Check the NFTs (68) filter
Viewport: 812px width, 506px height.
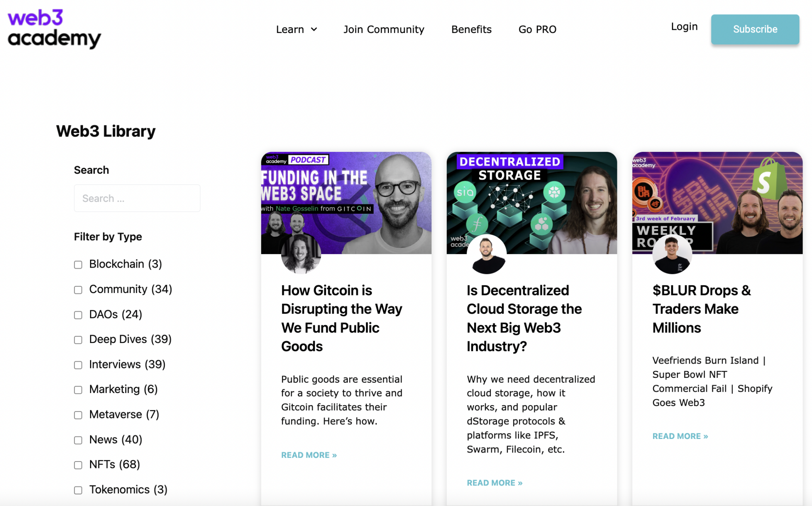(78, 465)
